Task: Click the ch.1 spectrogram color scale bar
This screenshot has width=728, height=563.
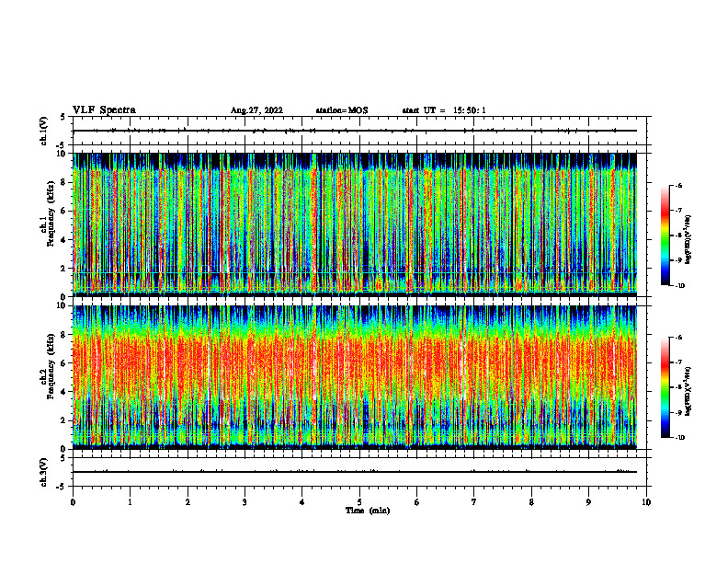Action: (665, 236)
